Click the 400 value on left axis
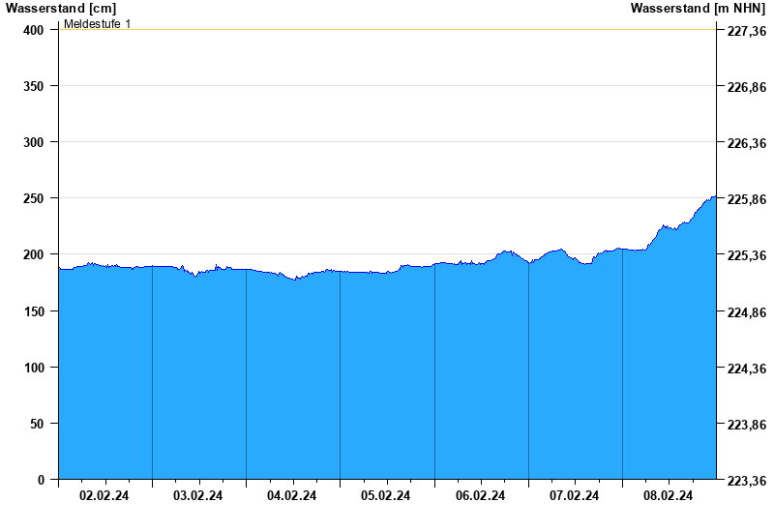 [34, 30]
